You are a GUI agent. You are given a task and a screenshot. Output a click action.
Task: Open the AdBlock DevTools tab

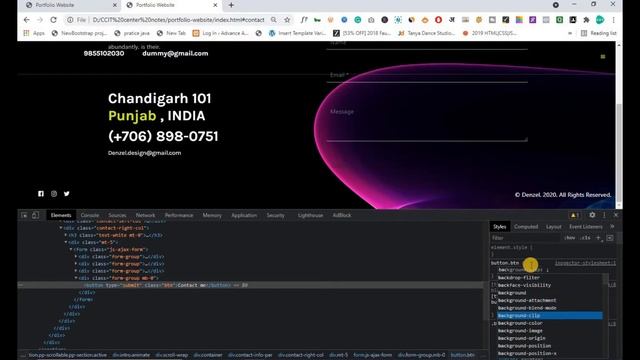click(342, 215)
